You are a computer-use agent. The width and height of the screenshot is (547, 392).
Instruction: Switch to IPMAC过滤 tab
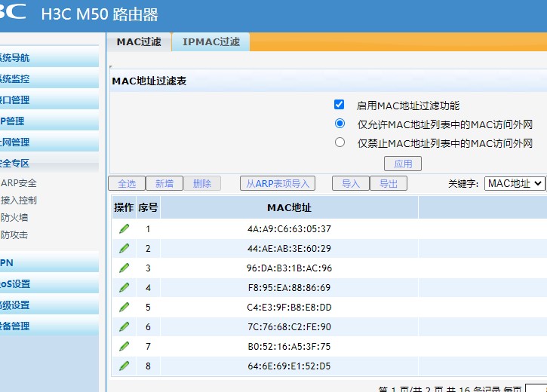[x=211, y=41]
